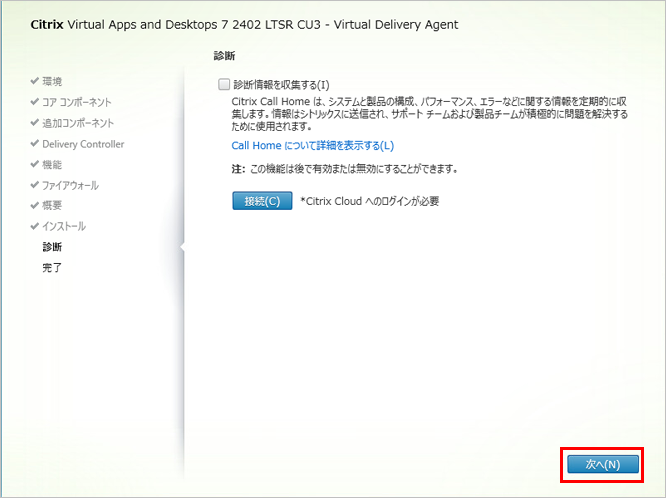Click the checkmark beside 環境 step
This screenshot has width=666, height=498.
point(35,81)
